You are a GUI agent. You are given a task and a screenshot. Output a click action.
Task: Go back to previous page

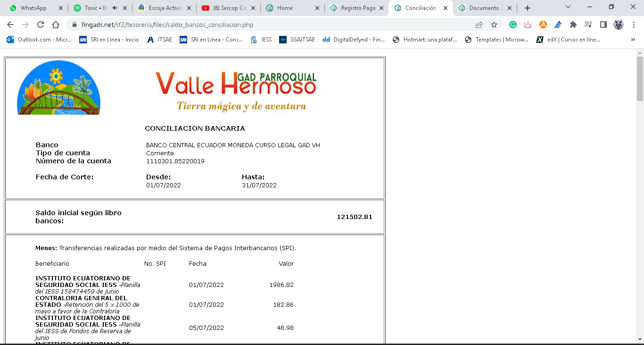pos(10,25)
